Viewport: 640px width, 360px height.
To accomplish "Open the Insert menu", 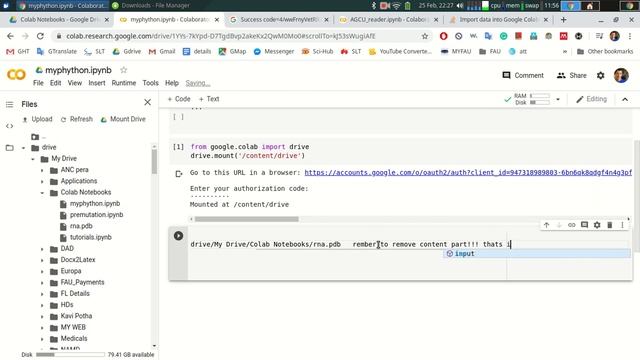I will [97, 83].
